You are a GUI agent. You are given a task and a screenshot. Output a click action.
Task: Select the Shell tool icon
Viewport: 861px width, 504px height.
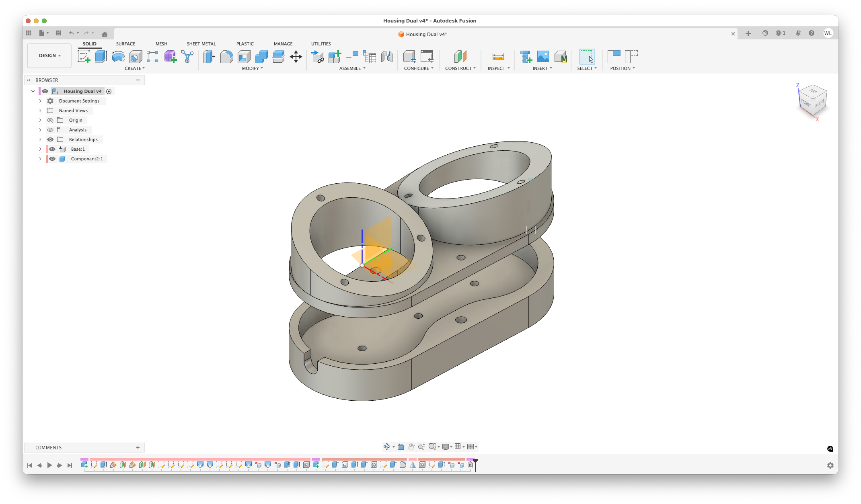[x=244, y=57]
